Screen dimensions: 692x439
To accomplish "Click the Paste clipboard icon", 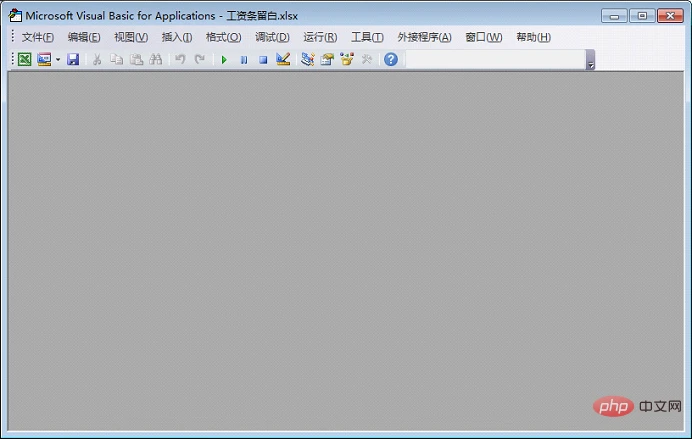I will [x=136, y=59].
